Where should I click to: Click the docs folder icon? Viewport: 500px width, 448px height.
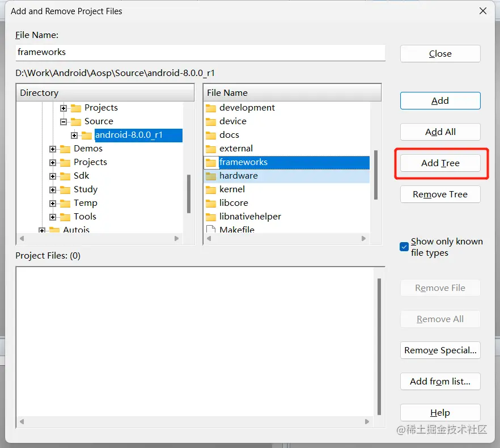coord(211,135)
